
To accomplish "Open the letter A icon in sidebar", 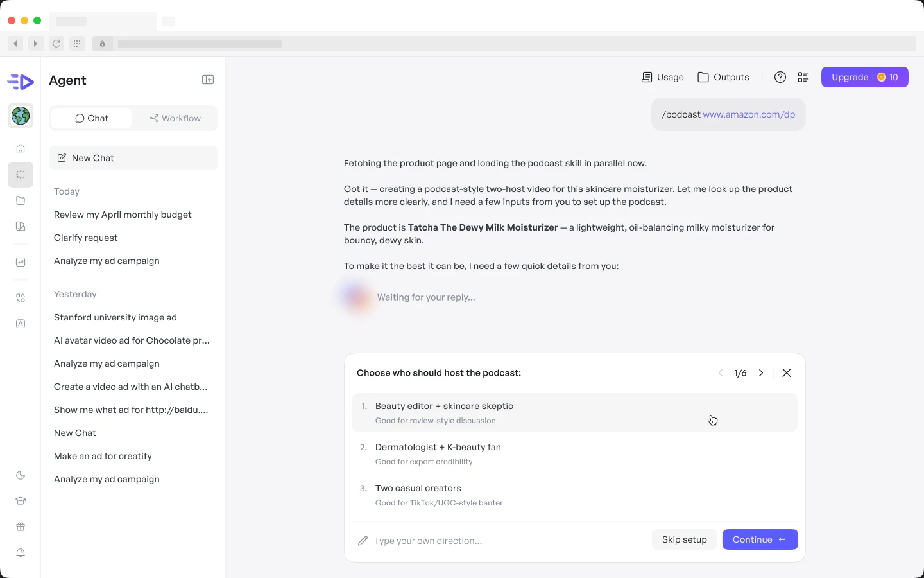I will 21,324.
